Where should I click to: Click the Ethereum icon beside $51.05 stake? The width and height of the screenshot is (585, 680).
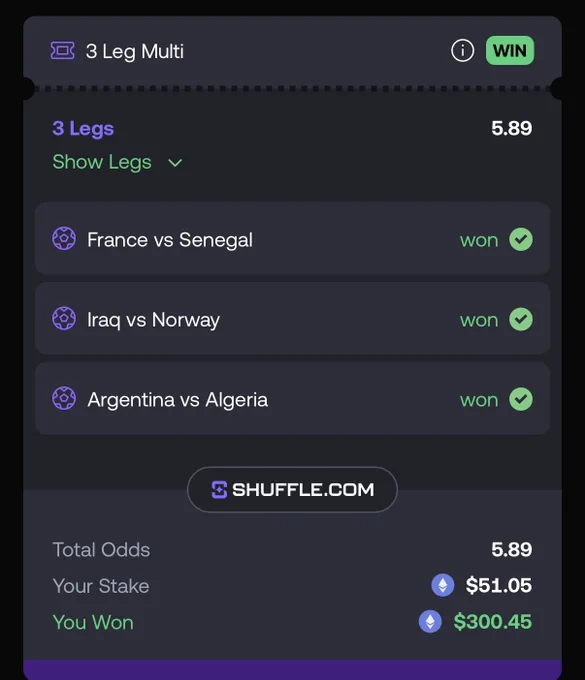(x=443, y=585)
